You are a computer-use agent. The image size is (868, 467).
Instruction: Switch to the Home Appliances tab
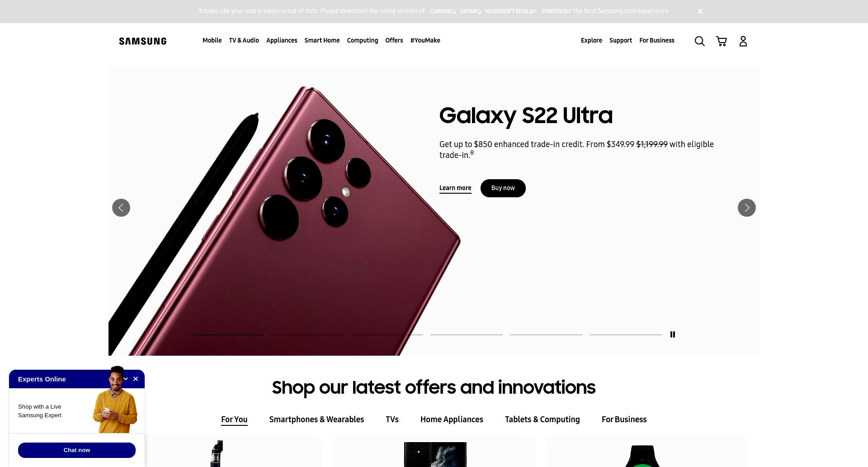(x=452, y=419)
